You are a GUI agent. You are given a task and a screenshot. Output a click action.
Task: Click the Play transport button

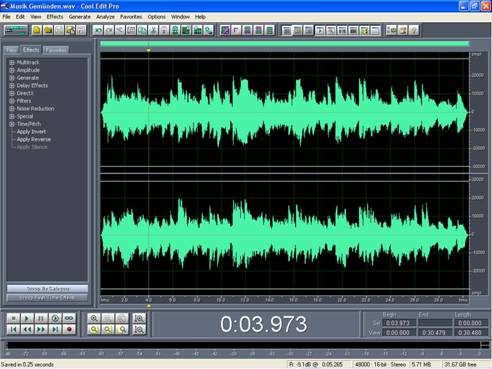tap(27, 318)
